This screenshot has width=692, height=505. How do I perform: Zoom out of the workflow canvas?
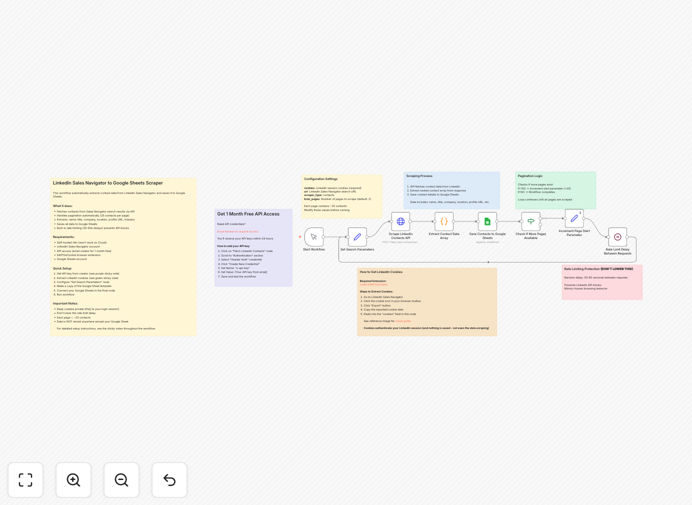click(x=121, y=480)
